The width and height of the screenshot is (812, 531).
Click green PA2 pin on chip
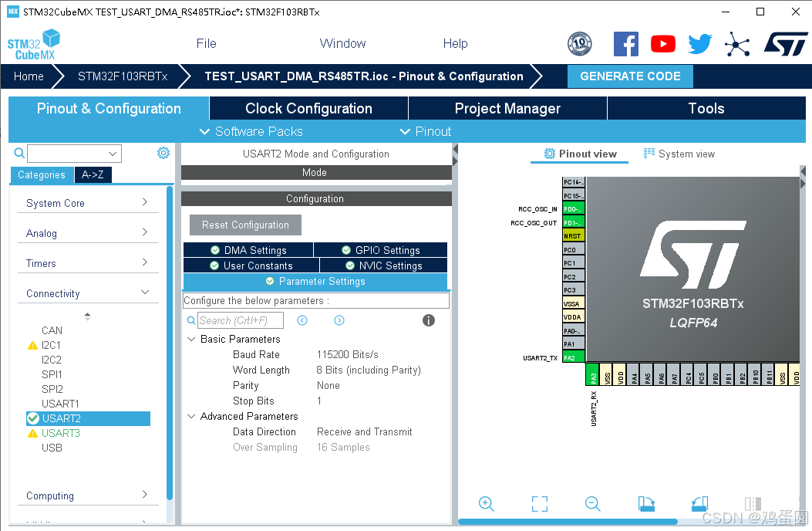pyautogui.click(x=574, y=357)
